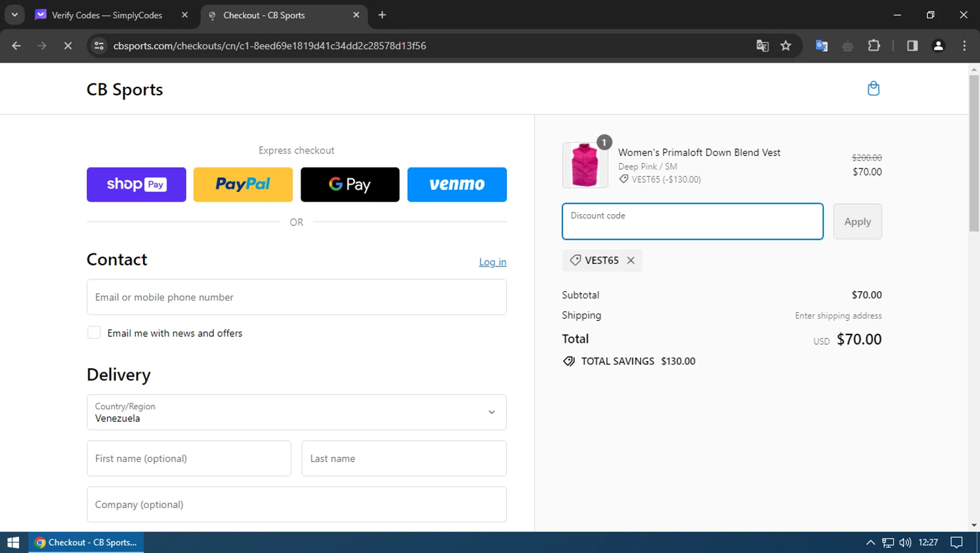
Task: Click the TOTAL SAVINGS $130.00 line
Action: tap(629, 361)
